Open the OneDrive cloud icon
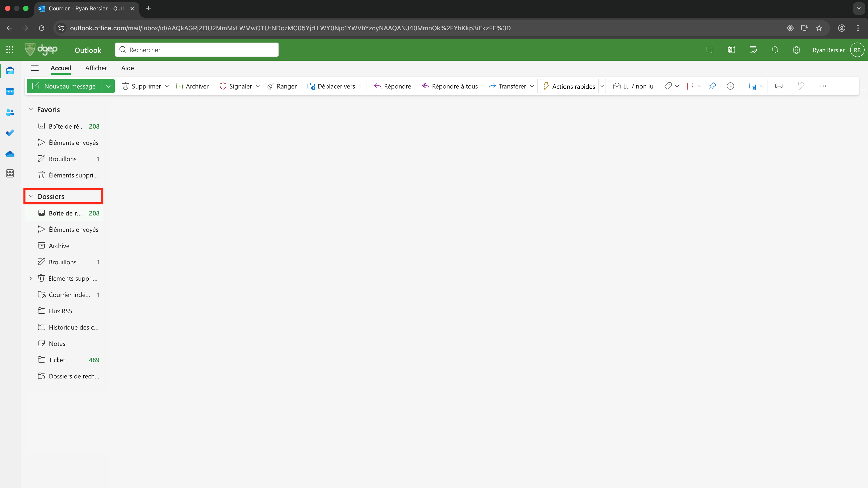 click(10, 154)
